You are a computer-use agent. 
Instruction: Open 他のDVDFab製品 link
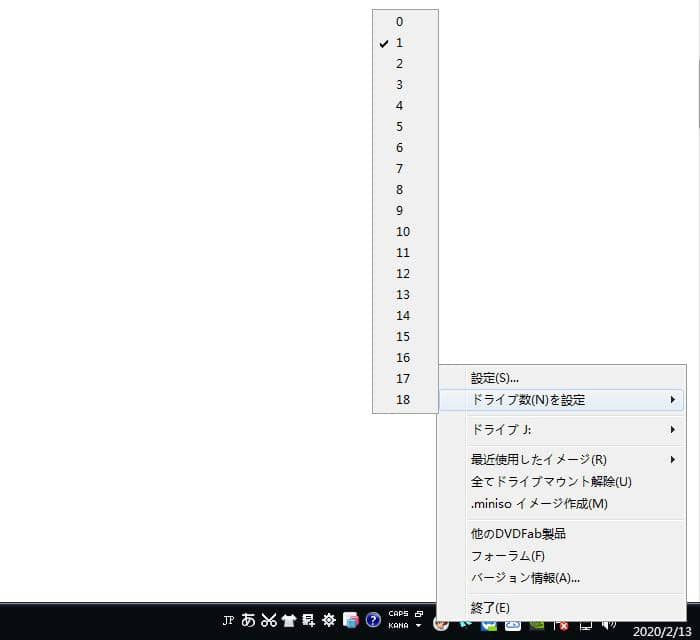point(562,534)
